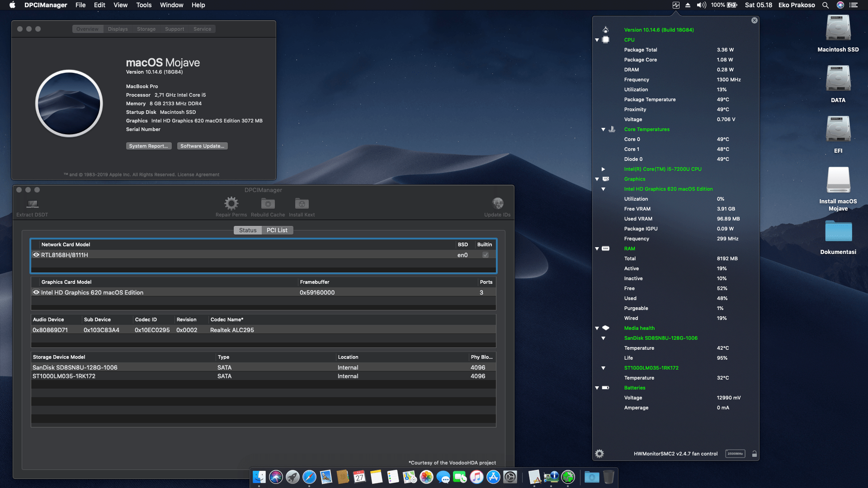Collapse the CPU section in HWMonitor

click(597, 40)
